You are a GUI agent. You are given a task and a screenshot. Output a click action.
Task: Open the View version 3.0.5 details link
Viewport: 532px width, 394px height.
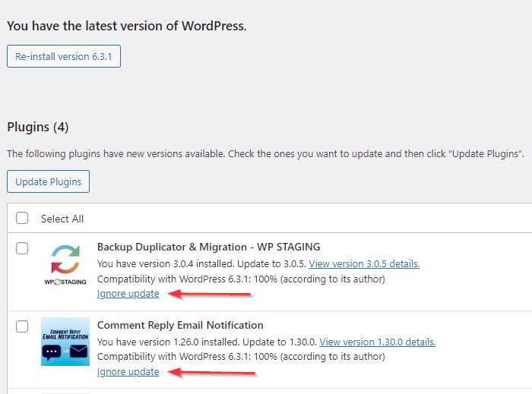coord(364,263)
